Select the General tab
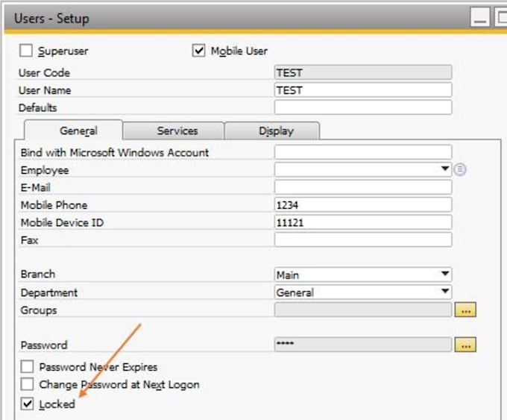Image resolution: width=507 pixels, height=420 pixels. (78, 131)
